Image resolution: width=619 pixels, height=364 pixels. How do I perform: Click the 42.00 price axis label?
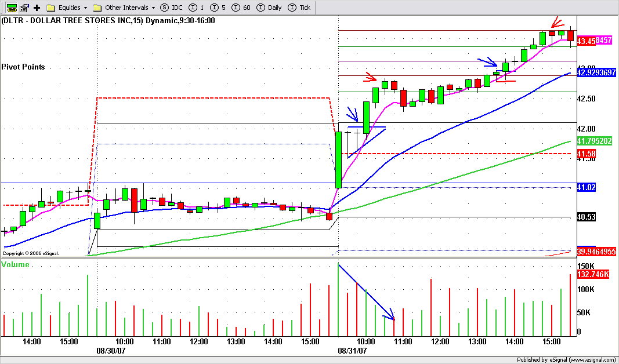[587, 129]
